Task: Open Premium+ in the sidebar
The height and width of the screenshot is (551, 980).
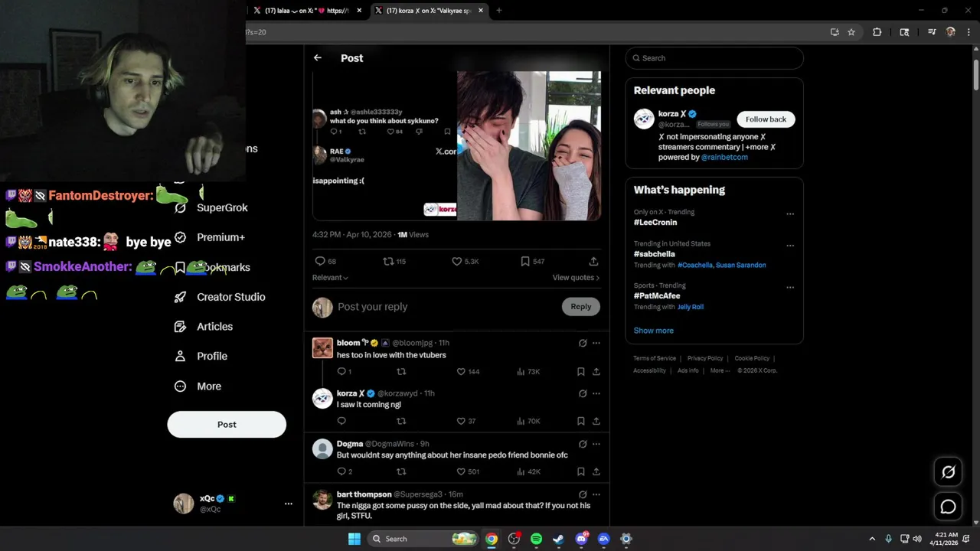Action: click(210, 237)
